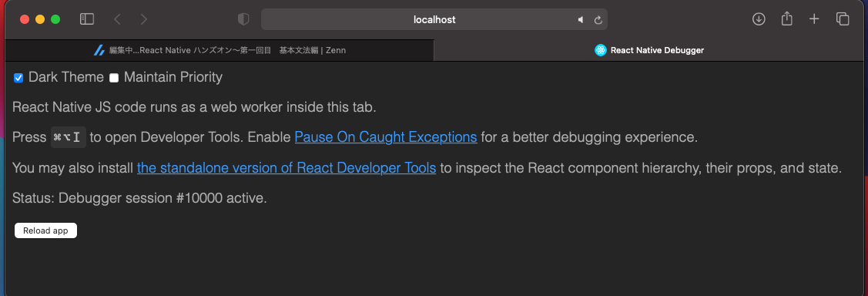Open the Share sheet icon
The height and width of the screenshot is (296, 868).
pos(786,18)
